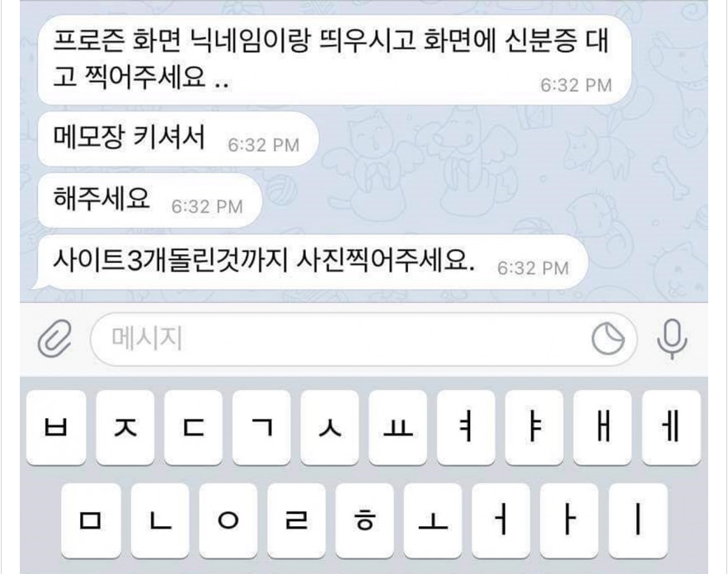The height and width of the screenshot is (574, 728).
Task: Tap the ㄷ key on keyboard
Action: coord(193,427)
